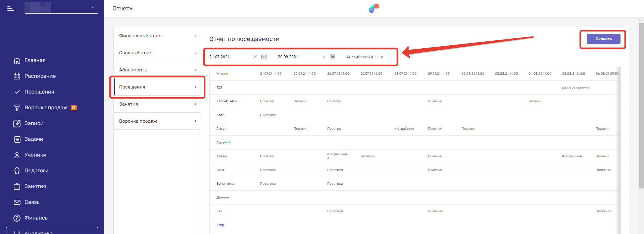Image resolution: width=644 pixels, height=234 pixels.
Task: Open the student link Егор
Action: pos(220,225)
